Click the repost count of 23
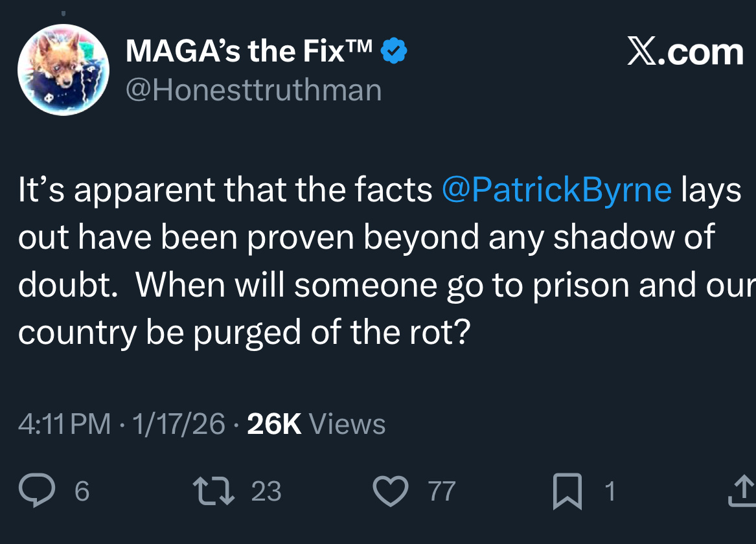This screenshot has width=756, height=544. pos(266,492)
